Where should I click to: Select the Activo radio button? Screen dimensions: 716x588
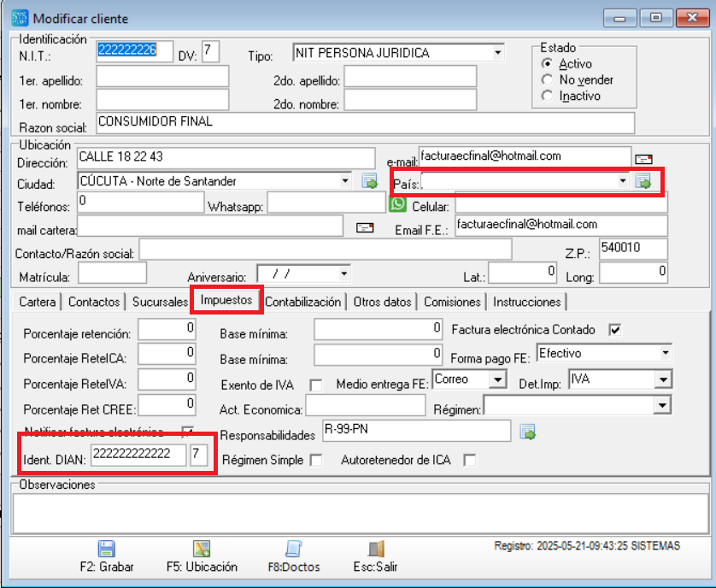[x=547, y=63]
